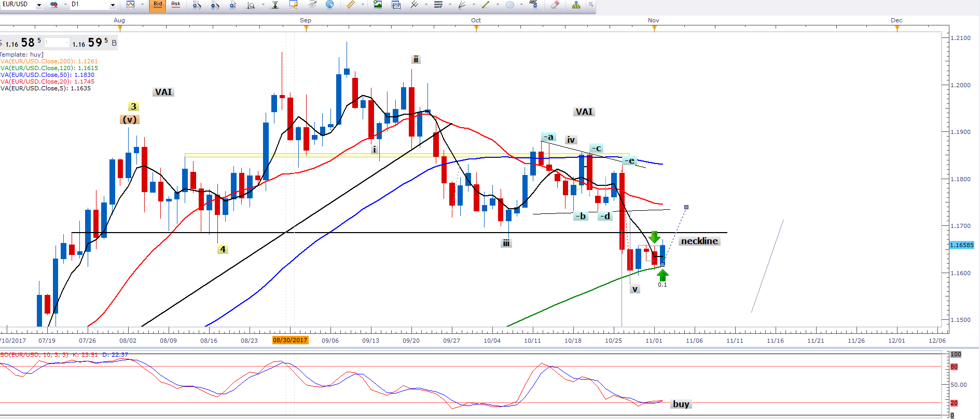
Task: Open the EUR/USD symbol dropdown
Action: pos(39,5)
